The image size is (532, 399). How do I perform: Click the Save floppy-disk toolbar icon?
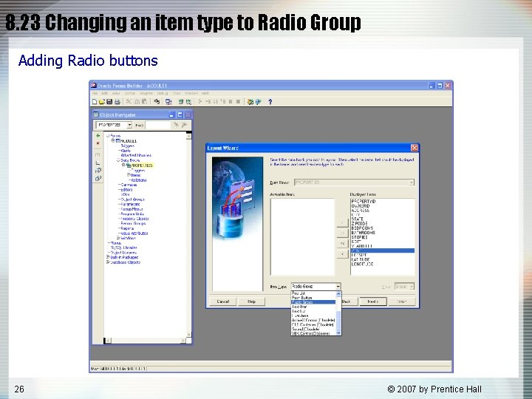click(109, 102)
